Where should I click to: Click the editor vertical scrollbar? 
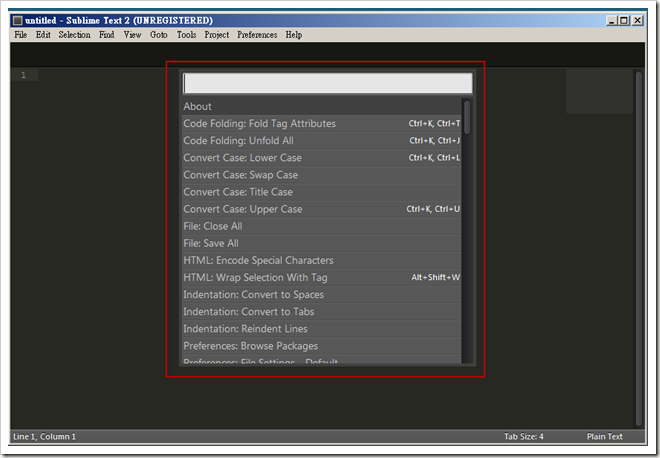pyautogui.click(x=639, y=248)
